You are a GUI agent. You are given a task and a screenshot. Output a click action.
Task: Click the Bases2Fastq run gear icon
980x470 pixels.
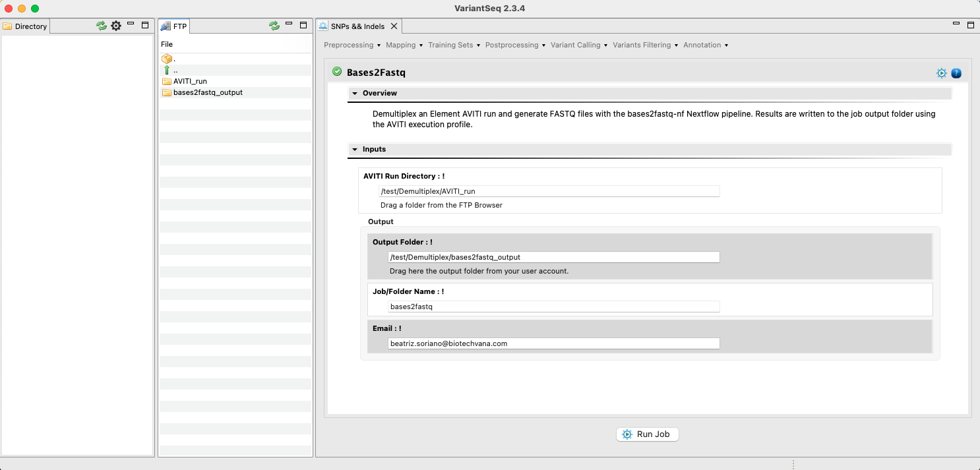click(x=942, y=73)
